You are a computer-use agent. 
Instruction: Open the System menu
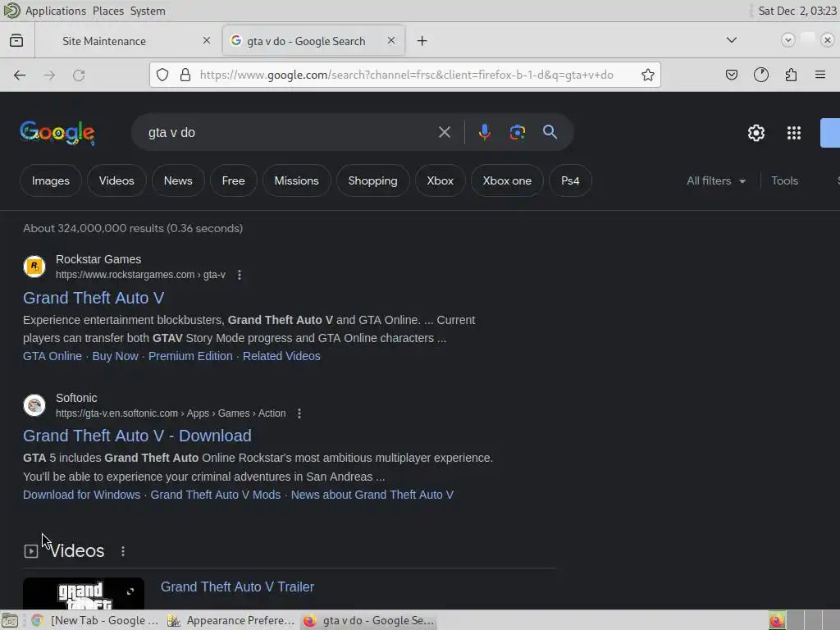pos(148,11)
